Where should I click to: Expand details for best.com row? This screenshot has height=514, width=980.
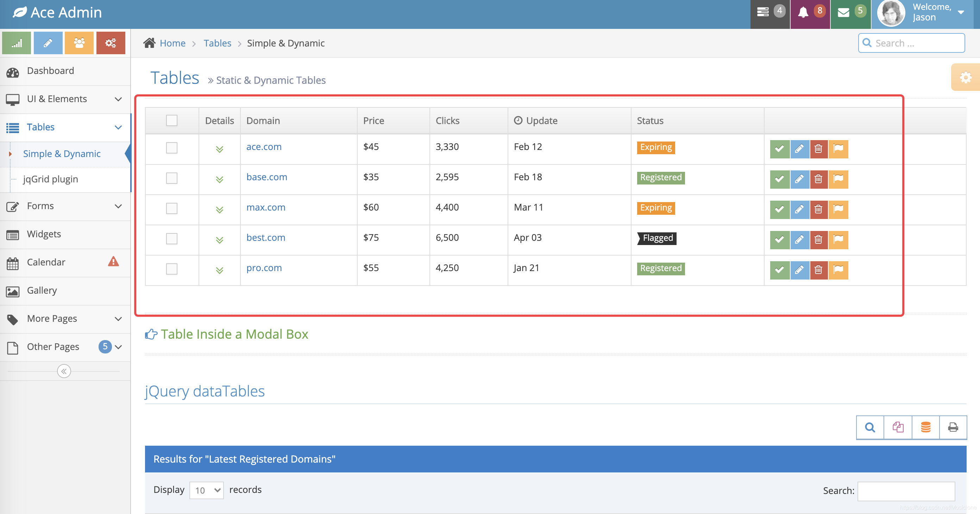(x=220, y=240)
